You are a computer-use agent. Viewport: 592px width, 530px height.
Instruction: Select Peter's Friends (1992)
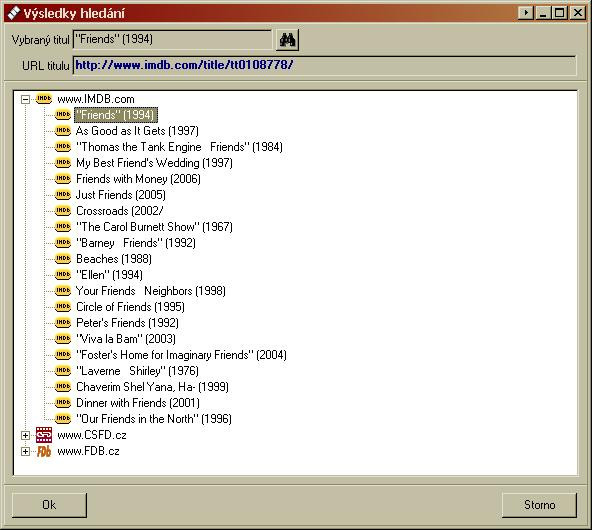(x=127, y=323)
